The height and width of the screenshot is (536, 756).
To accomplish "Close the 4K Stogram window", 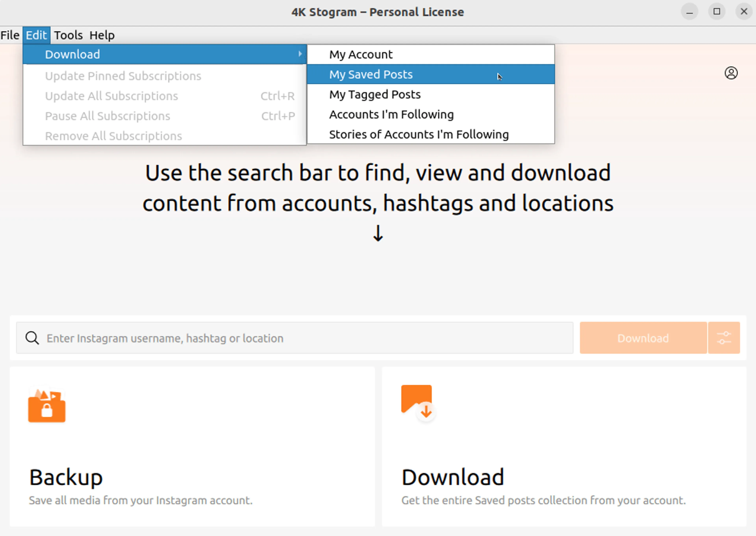I will click(x=744, y=12).
